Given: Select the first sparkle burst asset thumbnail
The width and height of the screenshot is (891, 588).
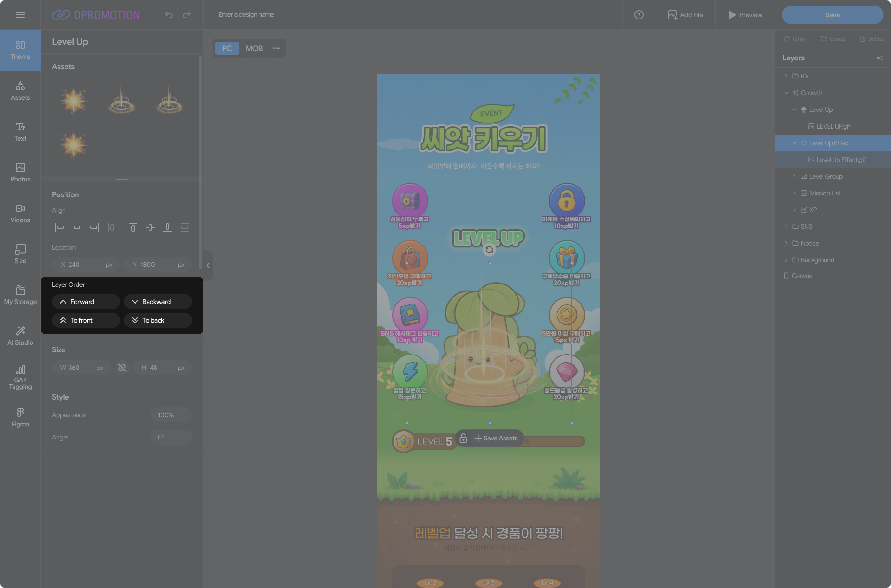Looking at the screenshot, I should tap(74, 100).
